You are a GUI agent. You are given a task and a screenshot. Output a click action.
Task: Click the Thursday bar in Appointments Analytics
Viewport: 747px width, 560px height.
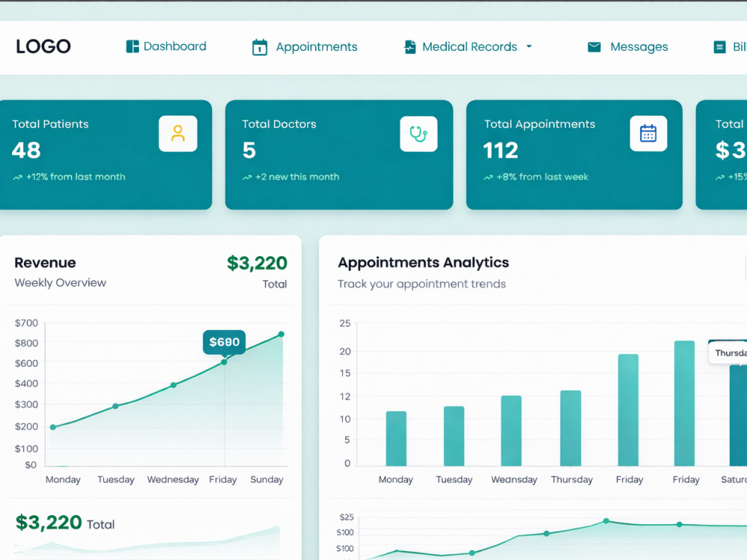pyautogui.click(x=571, y=428)
